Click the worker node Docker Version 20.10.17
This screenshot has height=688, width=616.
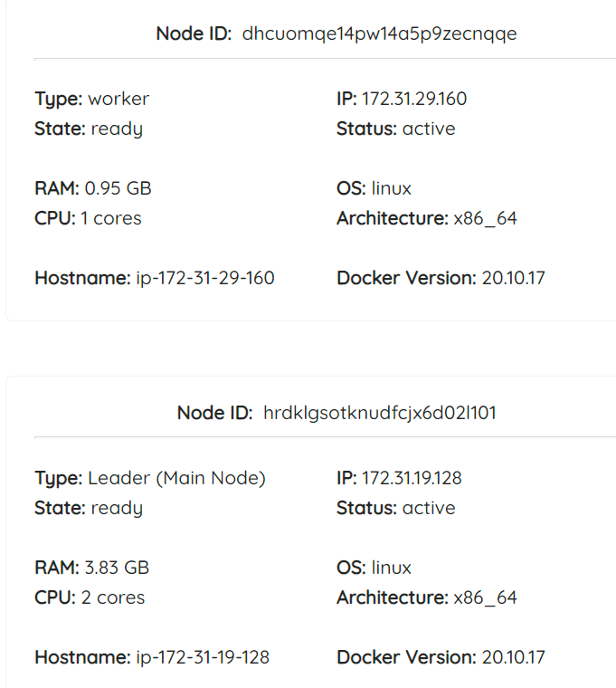[514, 278]
